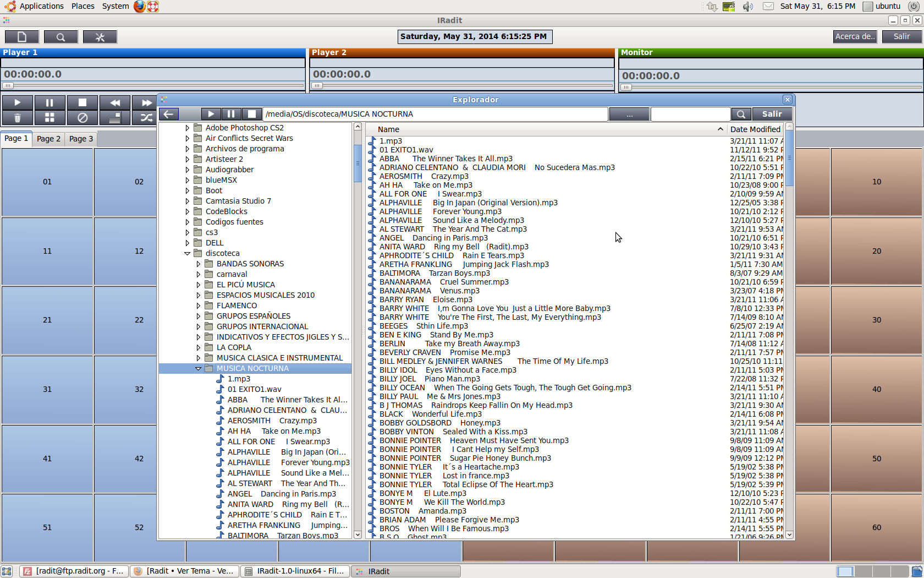This screenshot has width=924, height=578.
Task: Click the grid icon under Player 1
Action: [50, 118]
